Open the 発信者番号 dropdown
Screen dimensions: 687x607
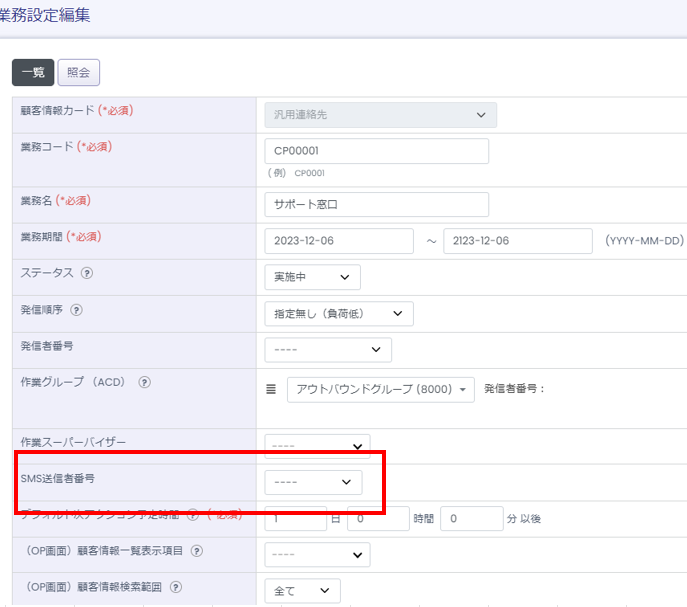click(328, 350)
